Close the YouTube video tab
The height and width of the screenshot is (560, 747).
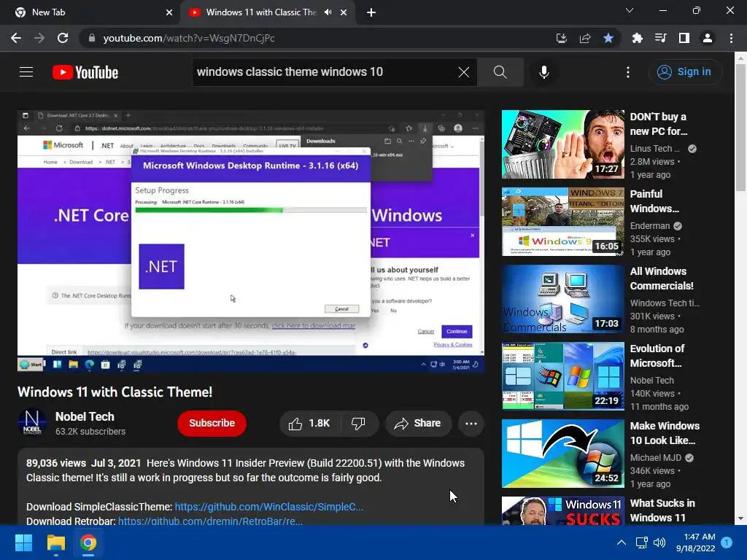point(344,12)
